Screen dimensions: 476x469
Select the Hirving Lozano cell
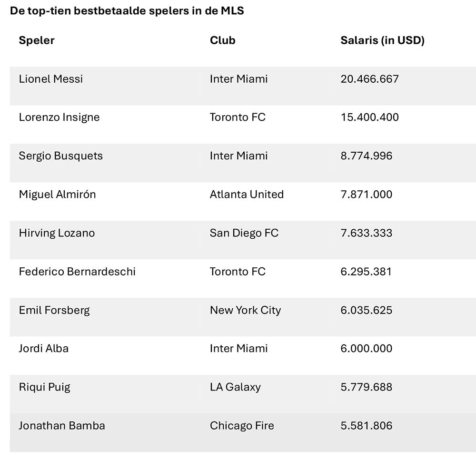pyautogui.click(x=57, y=233)
